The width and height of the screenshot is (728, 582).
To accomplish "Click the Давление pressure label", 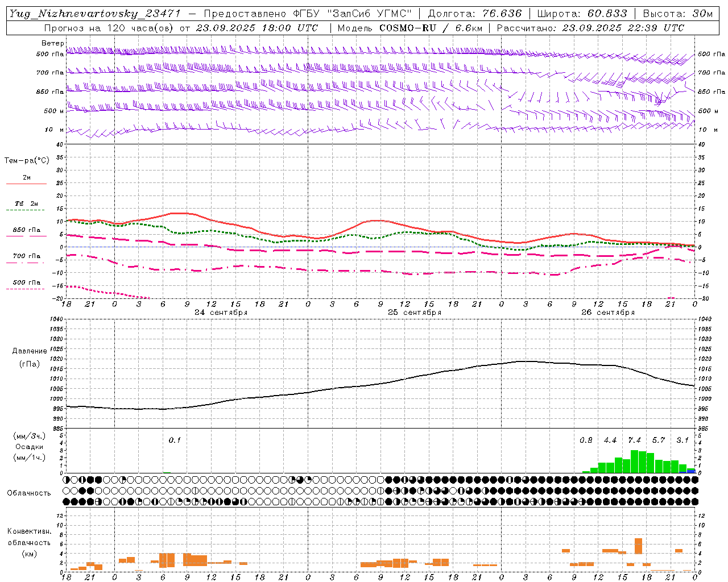I will pos(30,351).
